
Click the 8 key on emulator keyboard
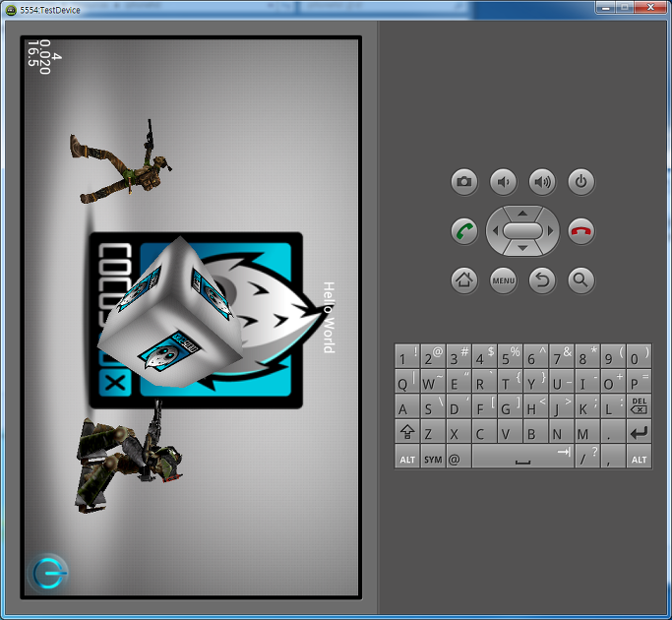coord(587,356)
